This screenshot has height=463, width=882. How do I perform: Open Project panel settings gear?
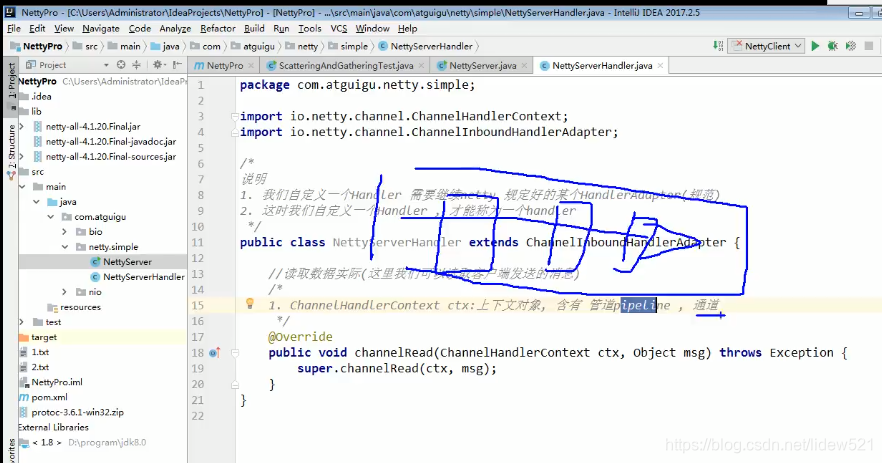coord(158,65)
